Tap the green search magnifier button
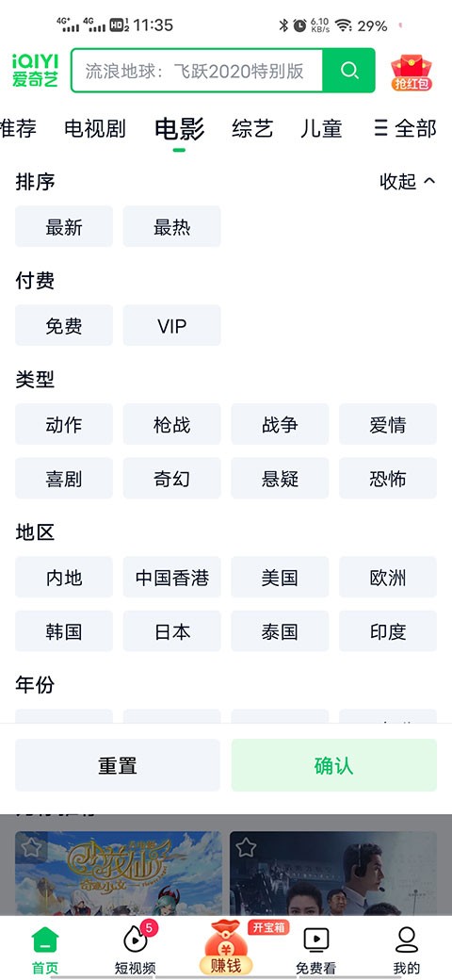Viewport: 452px width, 980px height. point(349,70)
